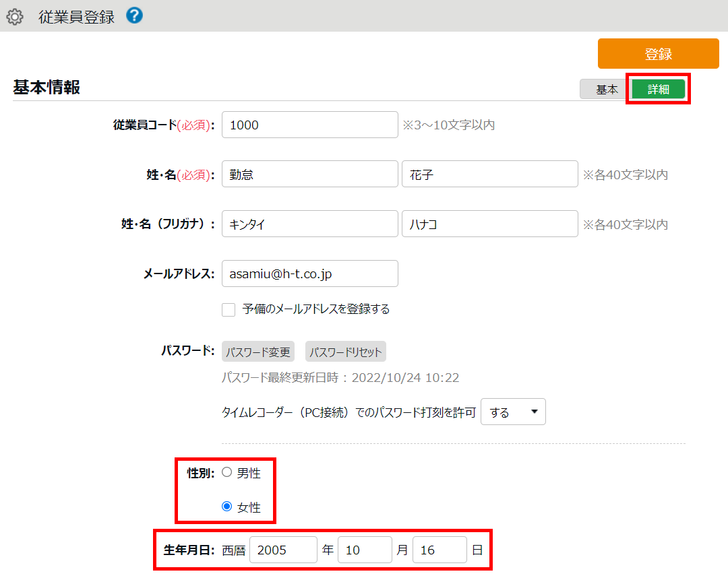Click the last name field containing 勤怠
The width and height of the screenshot is (728, 580).
coord(309,174)
